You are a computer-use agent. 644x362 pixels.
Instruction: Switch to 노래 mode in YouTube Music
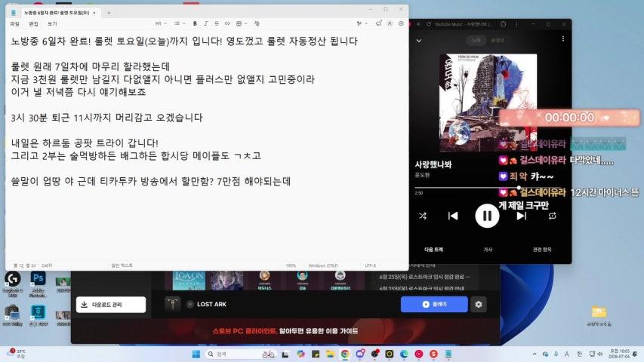(x=476, y=40)
